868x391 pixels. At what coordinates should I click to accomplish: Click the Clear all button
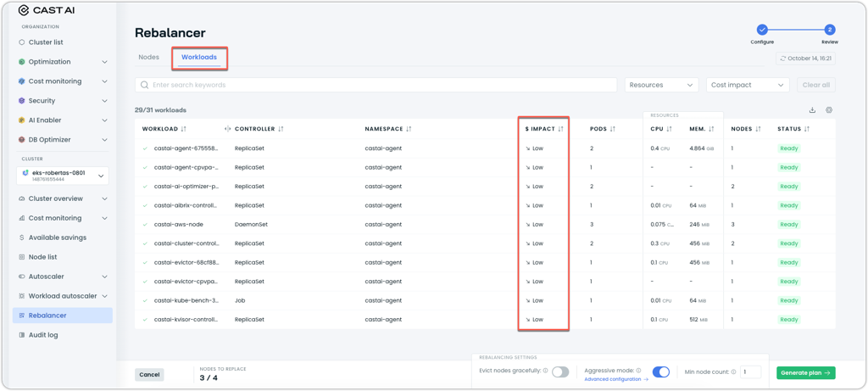click(x=816, y=85)
